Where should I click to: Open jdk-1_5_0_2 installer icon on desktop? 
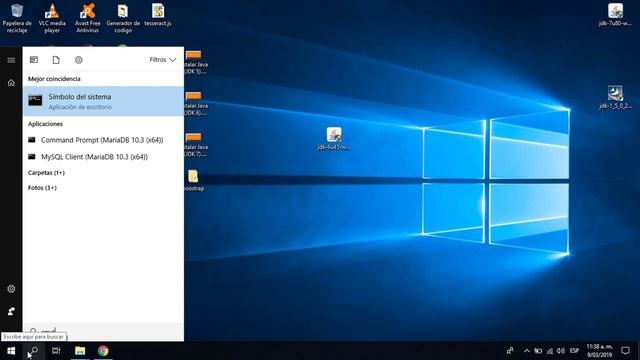point(615,97)
